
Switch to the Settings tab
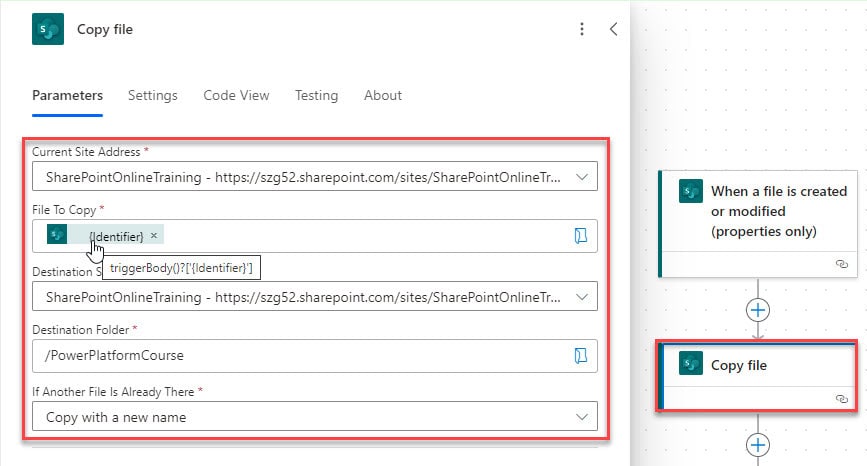tap(153, 96)
